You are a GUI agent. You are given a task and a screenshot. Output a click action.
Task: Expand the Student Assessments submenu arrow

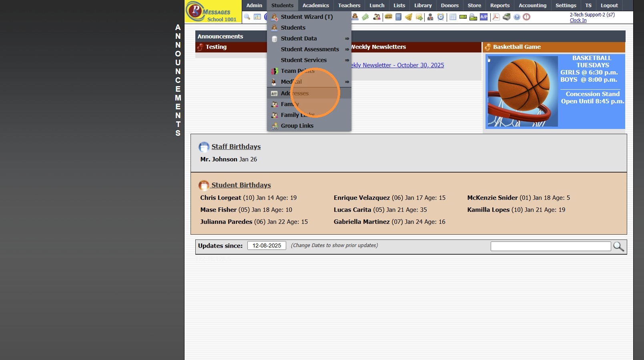(347, 49)
